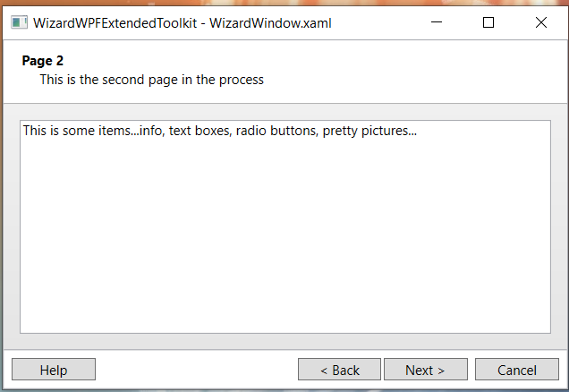Click empty title bar space left of minimize

tap(376, 23)
